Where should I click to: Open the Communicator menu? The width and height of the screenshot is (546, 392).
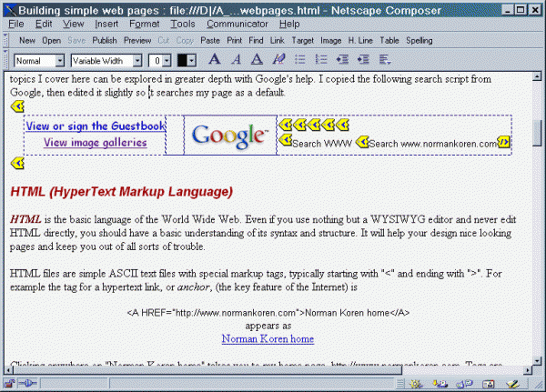238,24
